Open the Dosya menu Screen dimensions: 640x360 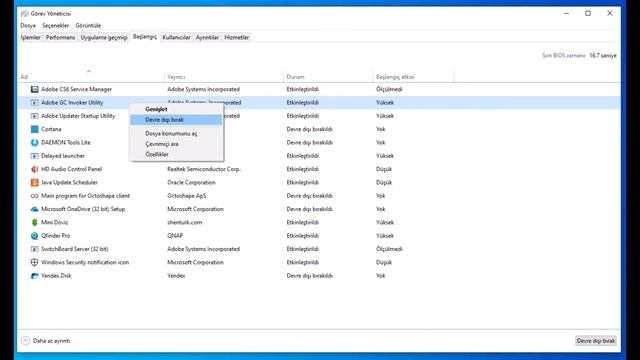28,25
